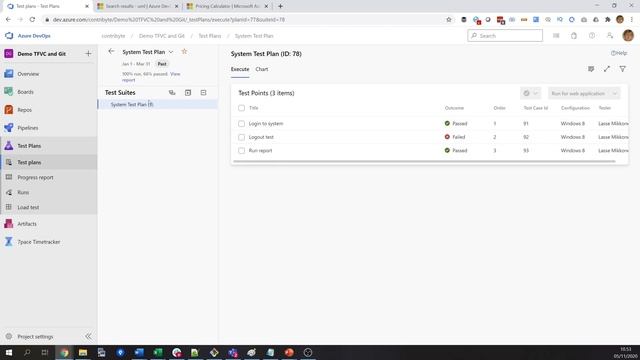The height and width of the screenshot is (360, 640).
Task: Open the marketplace bag icon in header
Action: point(574,36)
